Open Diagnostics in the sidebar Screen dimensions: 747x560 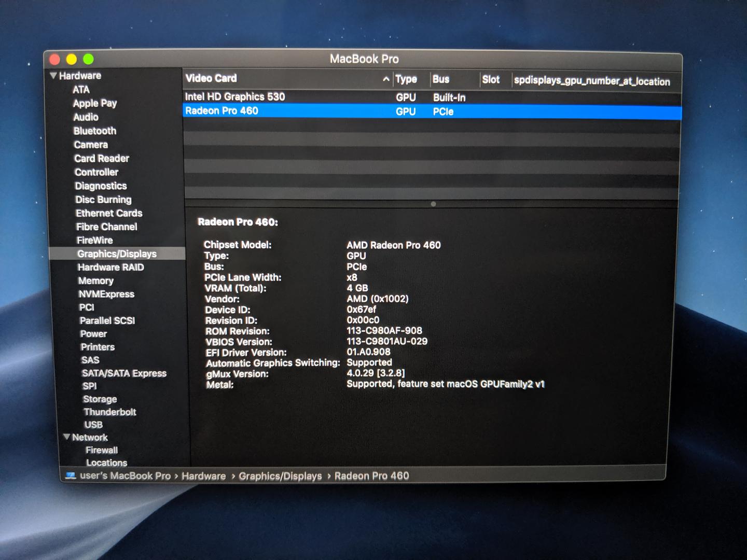point(101,186)
